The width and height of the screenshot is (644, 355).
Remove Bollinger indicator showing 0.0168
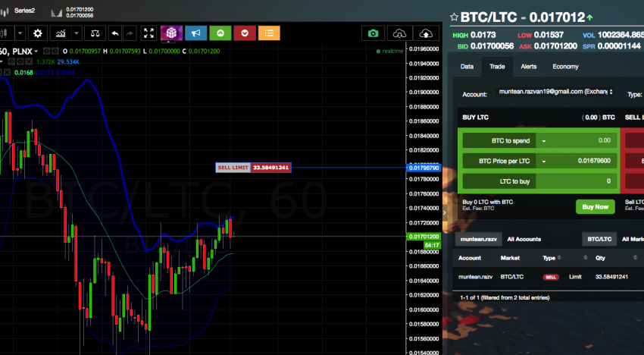point(7,72)
